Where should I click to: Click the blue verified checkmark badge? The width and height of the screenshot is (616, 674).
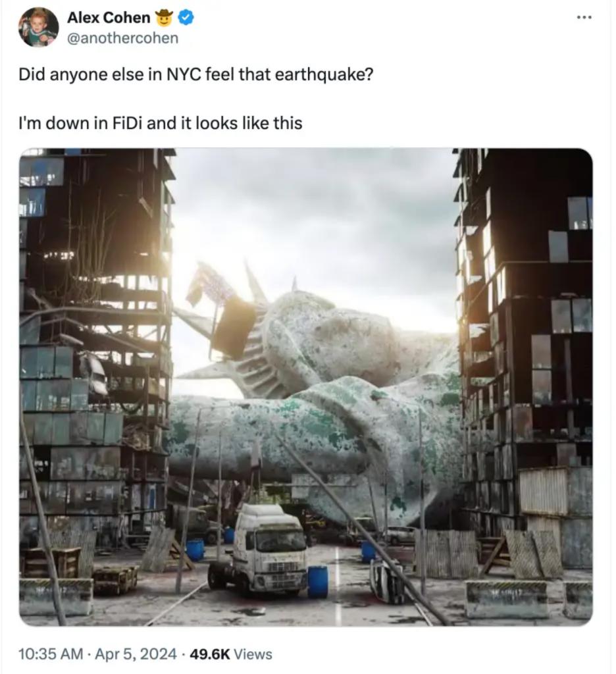(186, 18)
